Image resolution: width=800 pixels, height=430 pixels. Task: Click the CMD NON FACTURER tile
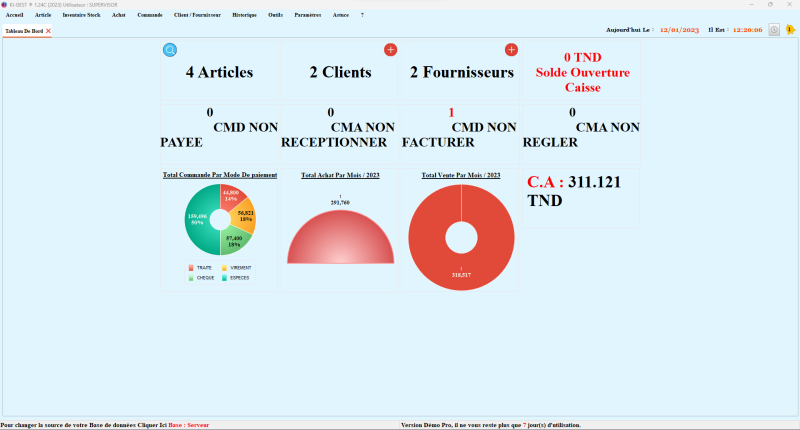pos(460,134)
